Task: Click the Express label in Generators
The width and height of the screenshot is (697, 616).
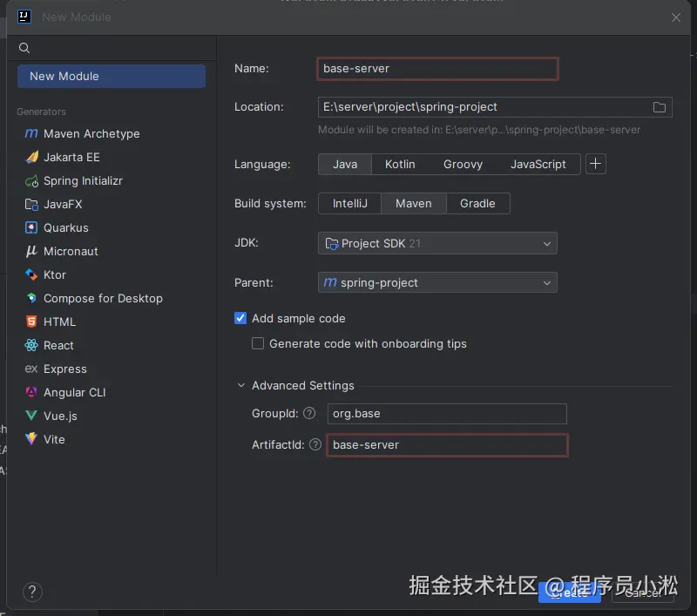Action: coord(64,369)
